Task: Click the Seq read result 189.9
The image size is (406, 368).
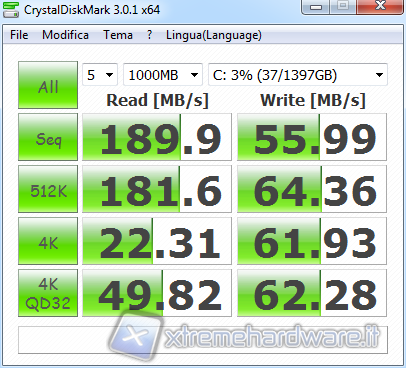Action: 157,137
